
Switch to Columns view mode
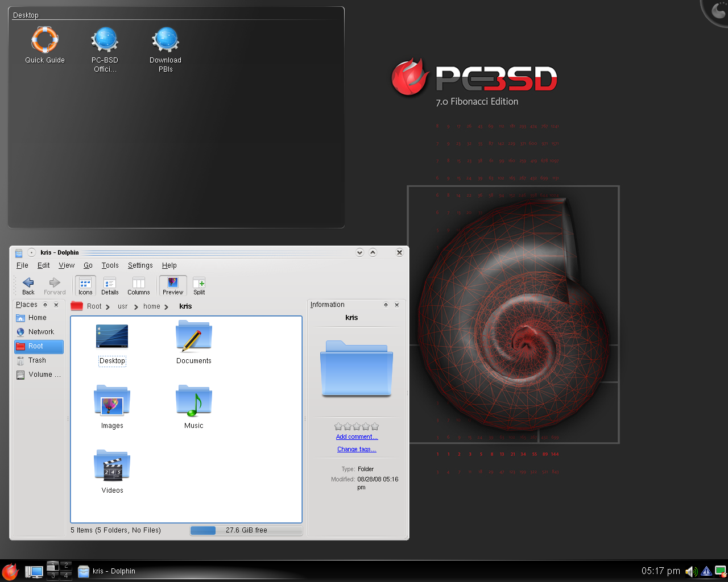click(139, 286)
